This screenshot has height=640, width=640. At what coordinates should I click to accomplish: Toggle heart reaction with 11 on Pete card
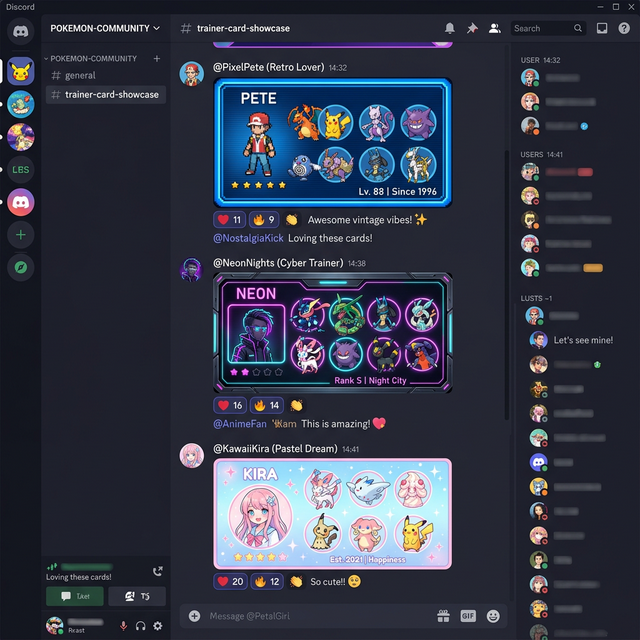tap(229, 220)
